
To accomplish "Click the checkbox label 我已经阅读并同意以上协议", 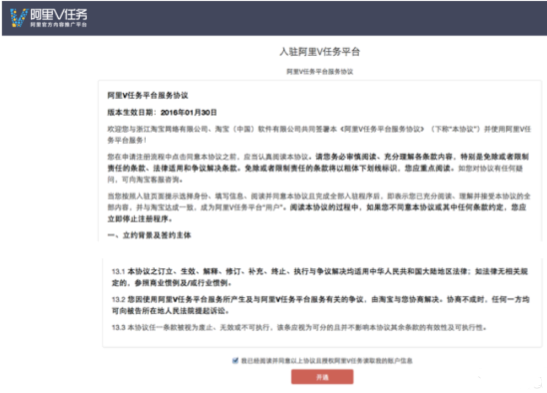I will click(327, 361).
